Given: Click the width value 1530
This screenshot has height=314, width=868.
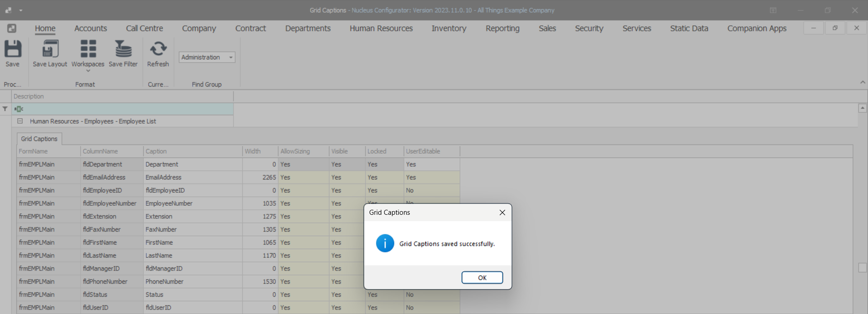Looking at the screenshot, I should coord(260,282).
